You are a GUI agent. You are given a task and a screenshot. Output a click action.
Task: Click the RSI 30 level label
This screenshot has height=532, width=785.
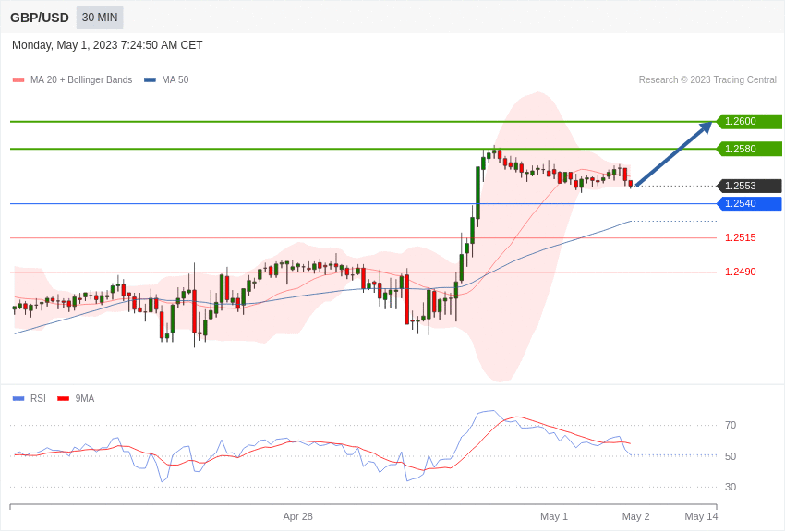[731, 487]
